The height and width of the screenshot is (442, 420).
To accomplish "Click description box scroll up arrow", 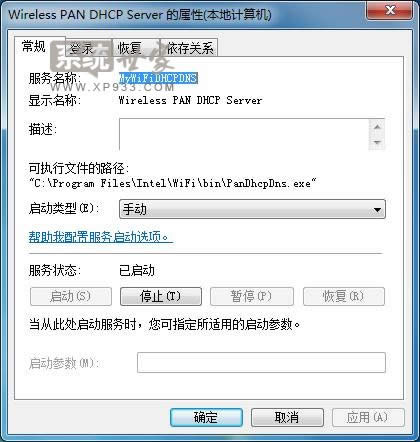I will pyautogui.click(x=377, y=127).
